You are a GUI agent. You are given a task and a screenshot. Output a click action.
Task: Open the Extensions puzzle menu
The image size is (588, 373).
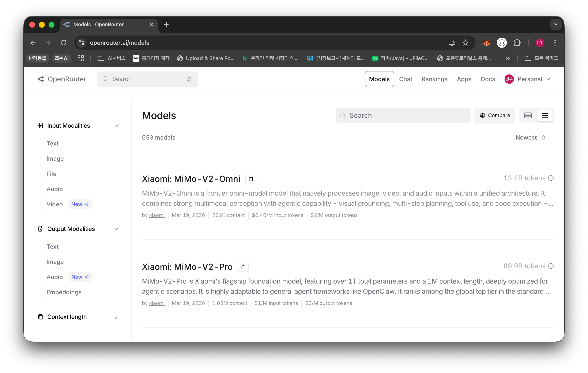(x=517, y=43)
